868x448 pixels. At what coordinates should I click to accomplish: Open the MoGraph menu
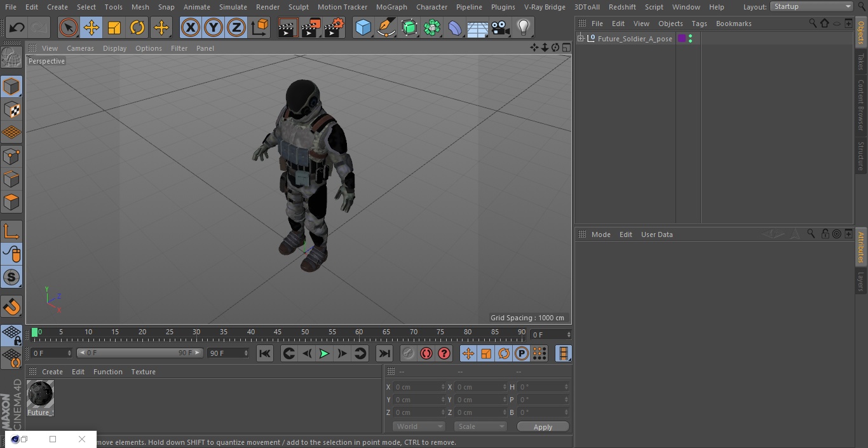(x=391, y=7)
